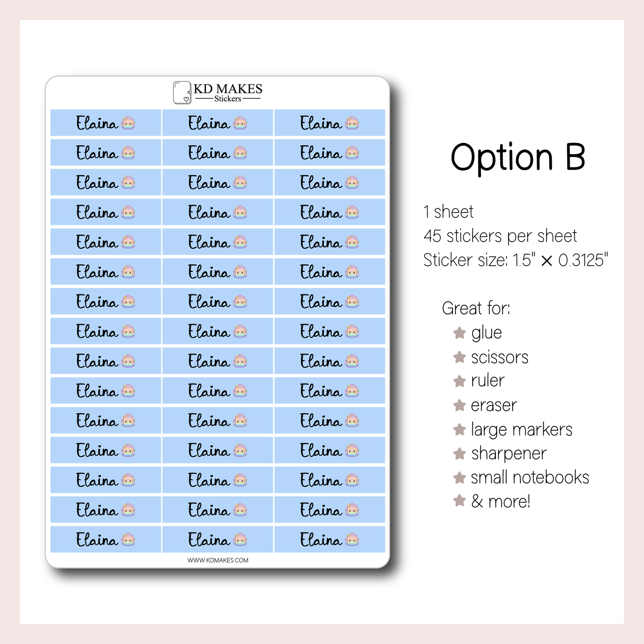Click the star bullet beside sharpener

[459, 453]
